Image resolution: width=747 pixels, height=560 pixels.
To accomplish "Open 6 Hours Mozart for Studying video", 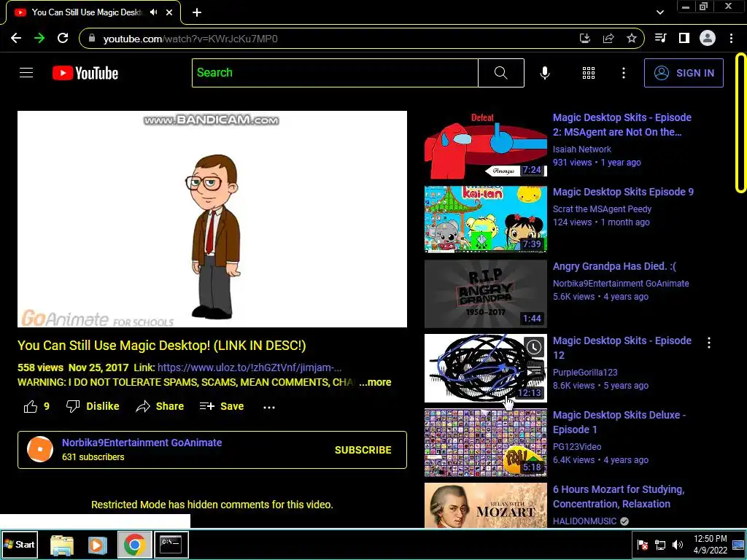I will coord(619,497).
